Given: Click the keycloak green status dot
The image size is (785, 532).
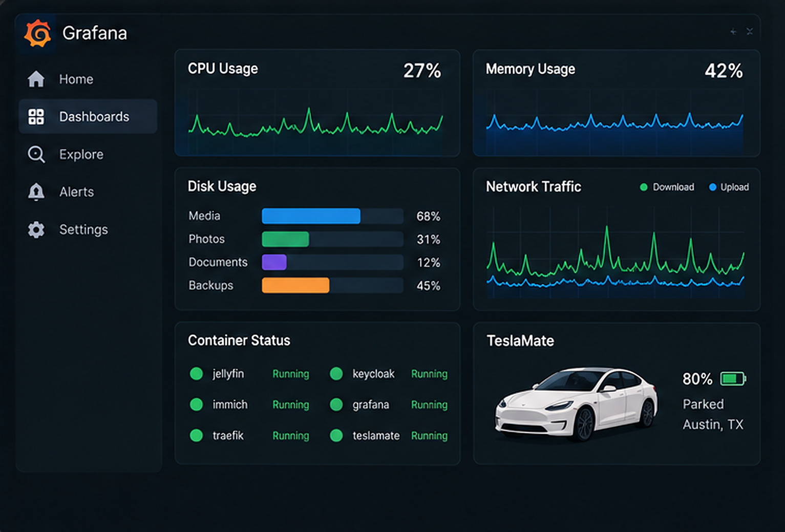Looking at the screenshot, I should (336, 374).
